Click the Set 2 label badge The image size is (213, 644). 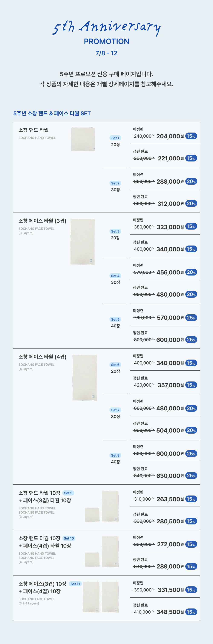pyautogui.click(x=115, y=183)
